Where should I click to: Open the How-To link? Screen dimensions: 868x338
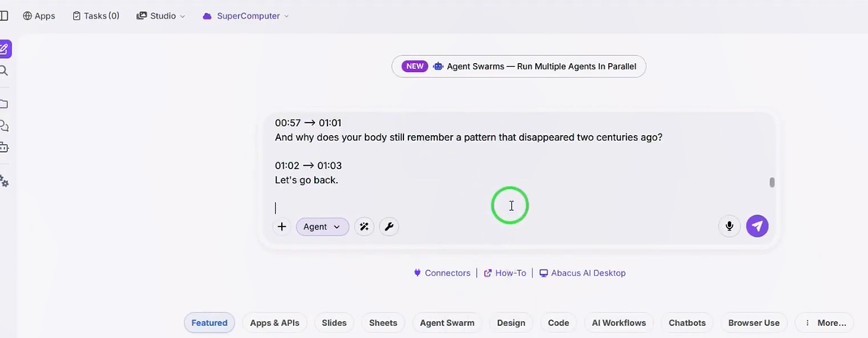tap(505, 273)
